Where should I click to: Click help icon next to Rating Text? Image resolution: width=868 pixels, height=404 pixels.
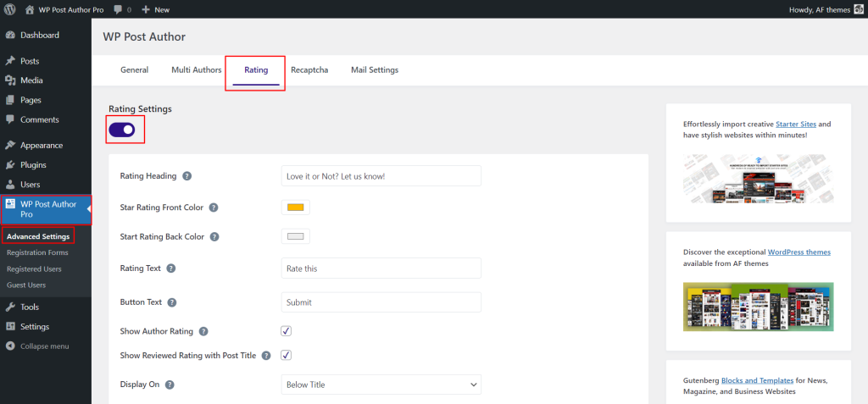point(171,268)
